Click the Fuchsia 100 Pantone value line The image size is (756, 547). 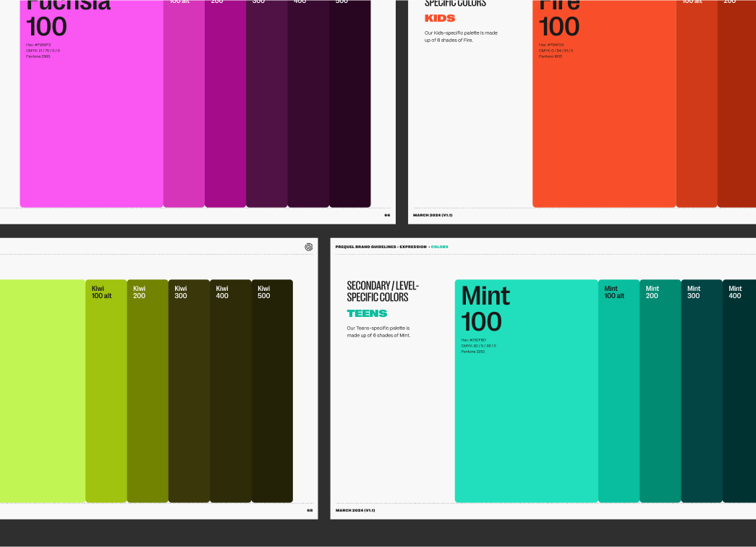[x=38, y=56]
